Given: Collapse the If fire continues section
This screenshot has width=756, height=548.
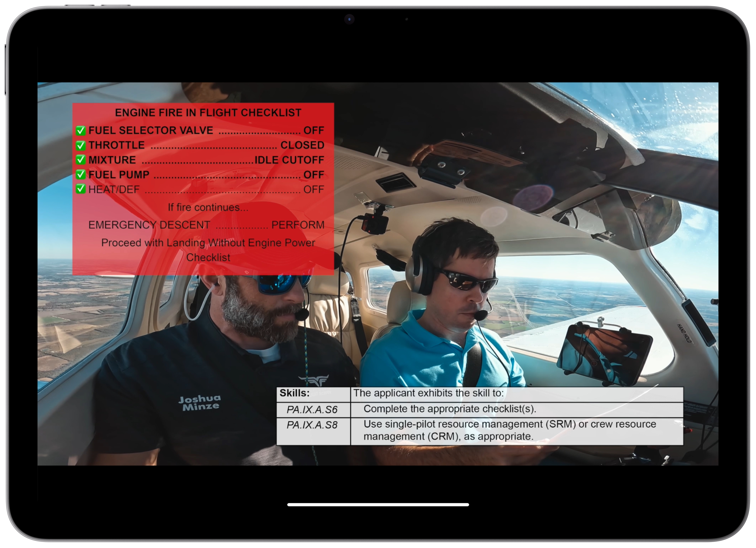Looking at the screenshot, I should click(x=208, y=207).
